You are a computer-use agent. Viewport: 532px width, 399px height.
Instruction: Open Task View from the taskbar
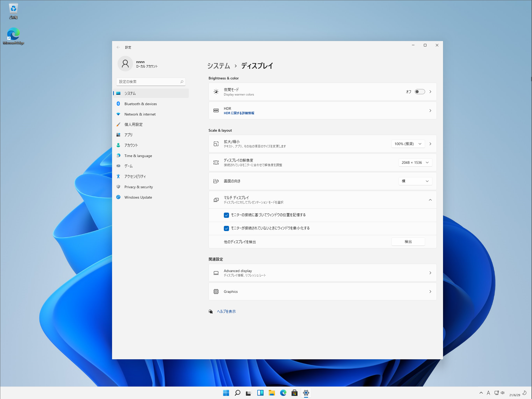tap(249, 393)
